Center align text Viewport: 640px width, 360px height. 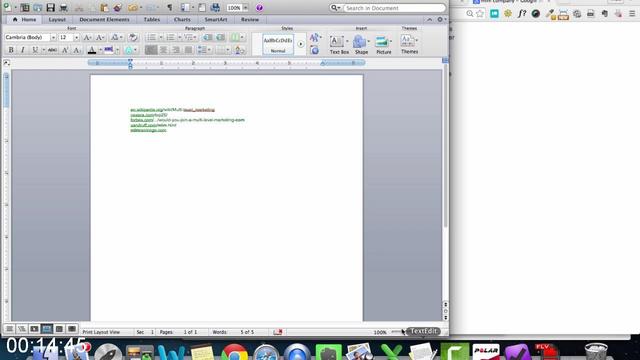tap(163, 50)
